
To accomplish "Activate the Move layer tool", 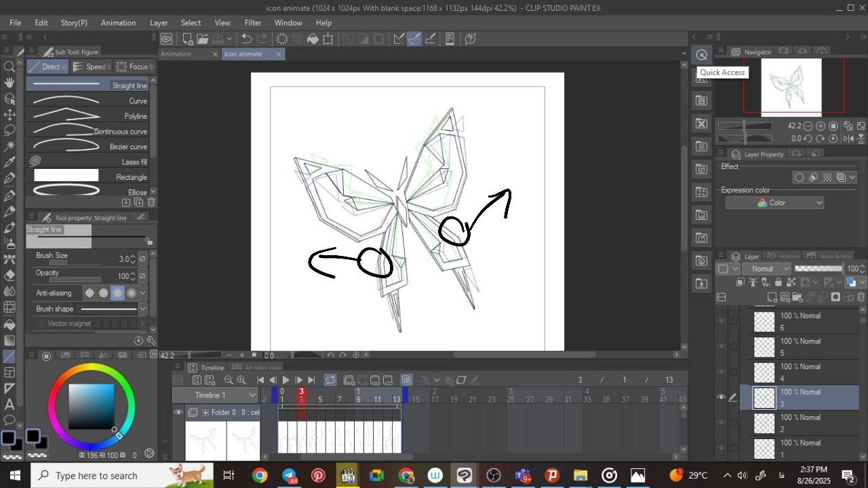I will click(x=9, y=115).
